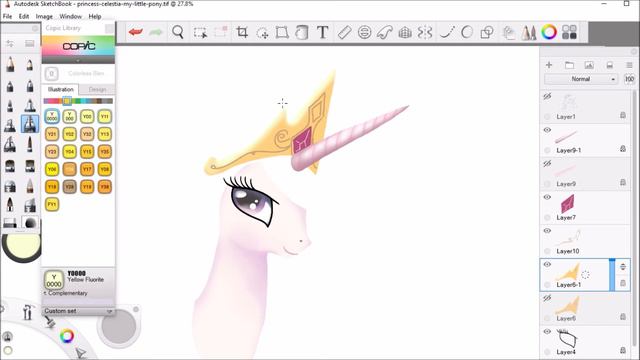
Task: Select the Quick Transform tool
Action: pos(262,33)
